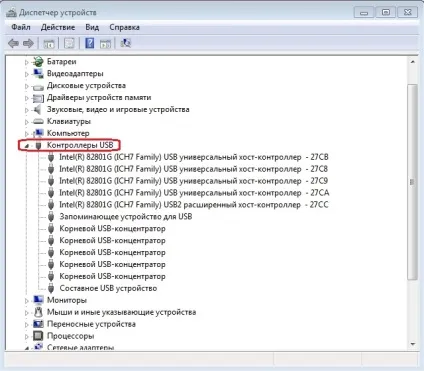Open the Файл menu
424x371 pixels.
coord(21,27)
